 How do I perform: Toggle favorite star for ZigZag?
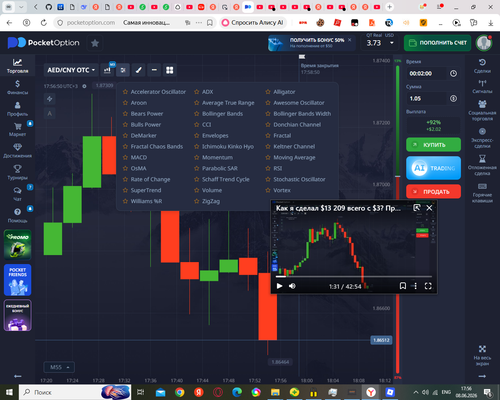point(197,201)
